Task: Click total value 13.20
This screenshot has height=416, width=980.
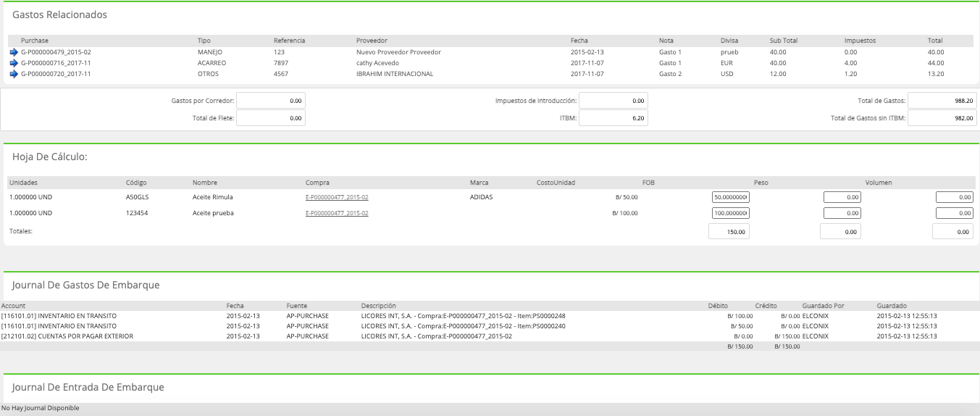Action: coord(936,74)
